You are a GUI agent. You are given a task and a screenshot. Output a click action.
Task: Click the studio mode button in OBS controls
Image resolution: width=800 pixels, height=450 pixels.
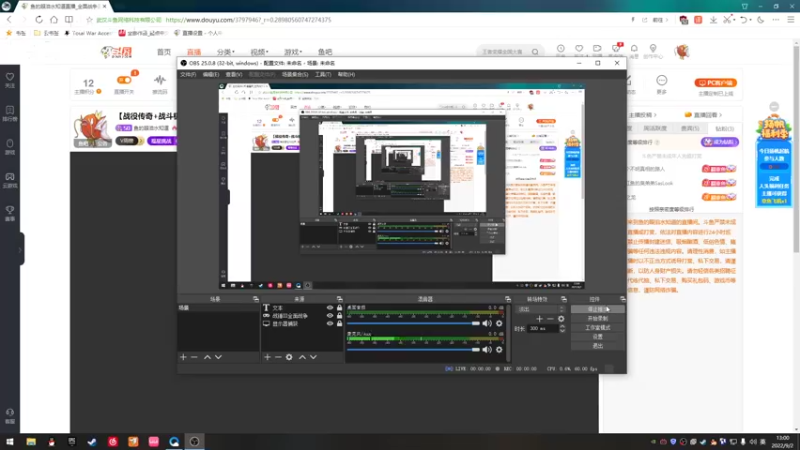[597, 328]
